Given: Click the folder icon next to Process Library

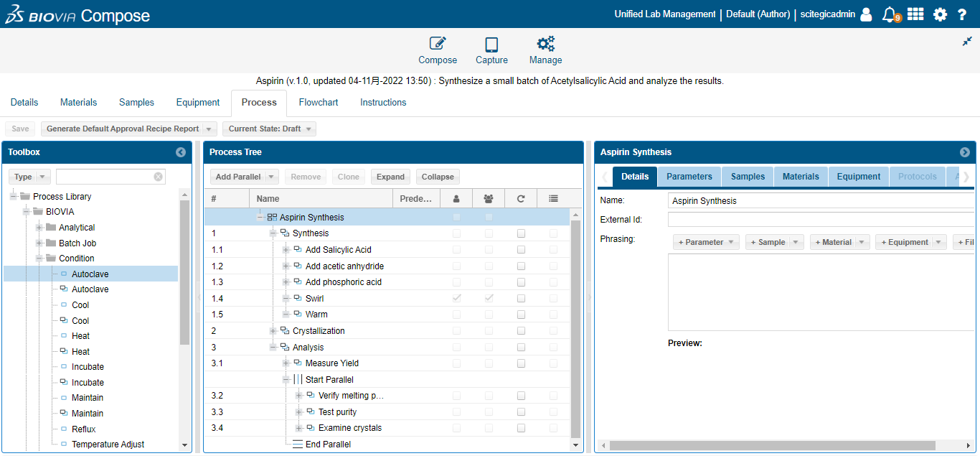Looking at the screenshot, I should (25, 197).
